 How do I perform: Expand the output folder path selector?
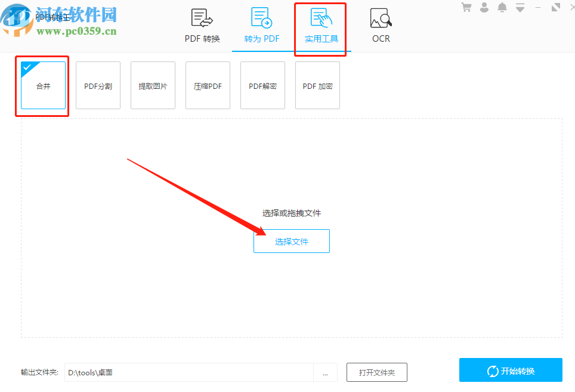tap(326, 372)
